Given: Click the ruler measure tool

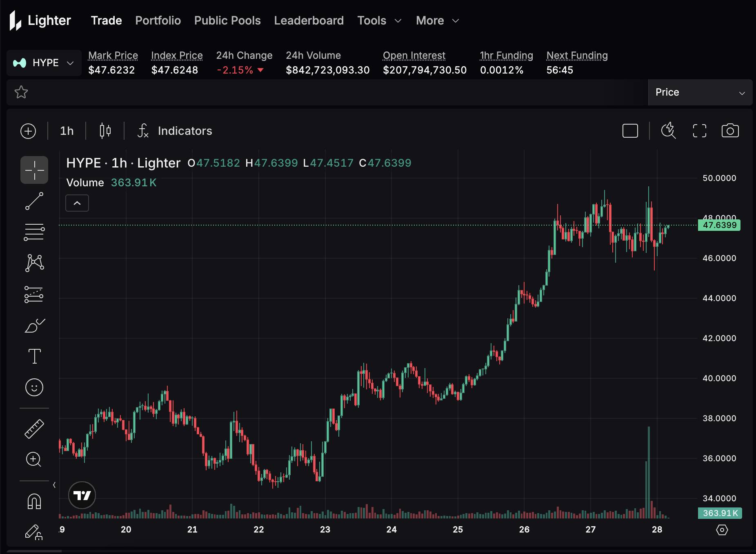Looking at the screenshot, I should click(x=34, y=429).
